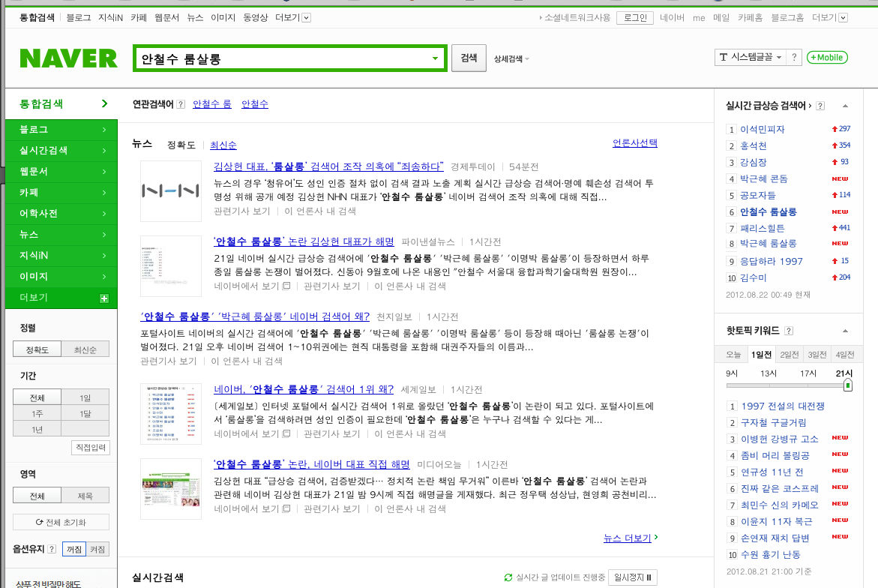Click help icon next to 옵션유지
This screenshot has width=878, height=588.
(52, 549)
